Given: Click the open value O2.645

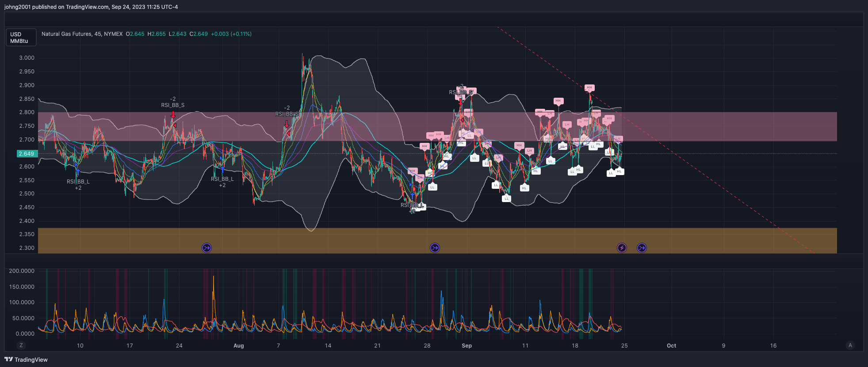Looking at the screenshot, I should click(x=135, y=34).
